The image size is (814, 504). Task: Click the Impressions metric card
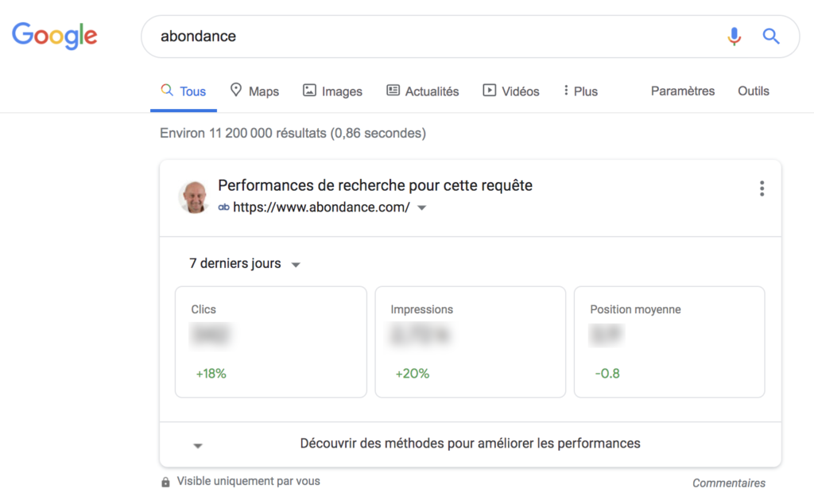pyautogui.click(x=471, y=342)
